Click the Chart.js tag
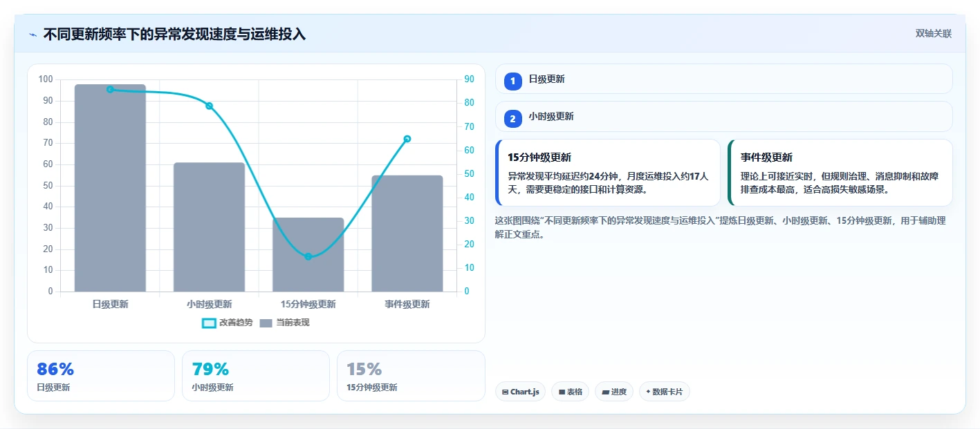The image size is (980, 429). click(520, 392)
